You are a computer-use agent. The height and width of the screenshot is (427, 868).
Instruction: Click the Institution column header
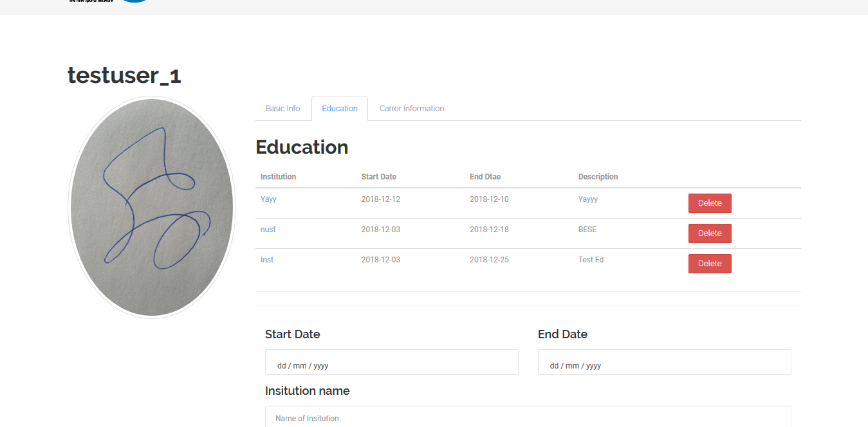(x=278, y=177)
